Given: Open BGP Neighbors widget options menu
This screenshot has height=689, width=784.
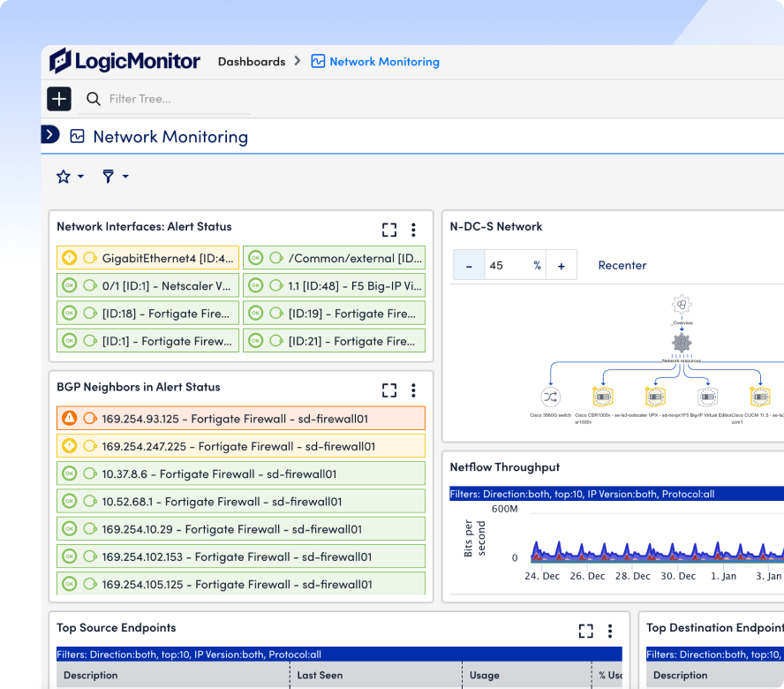Looking at the screenshot, I should 413,390.
